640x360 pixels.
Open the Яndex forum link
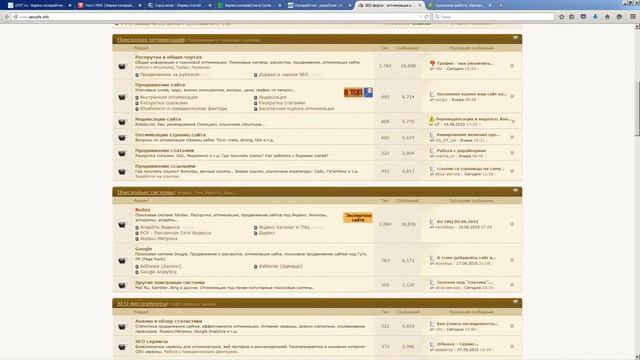(x=142, y=210)
